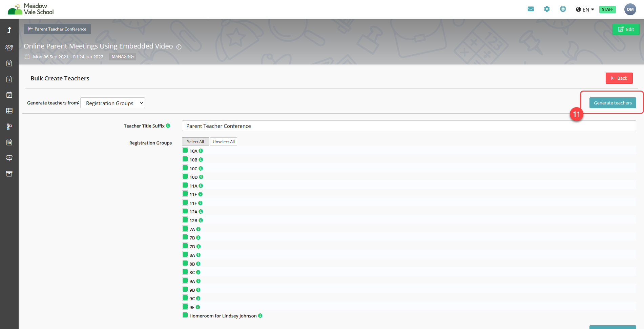Expand the EN language selector
This screenshot has height=329, width=644.
click(585, 9)
